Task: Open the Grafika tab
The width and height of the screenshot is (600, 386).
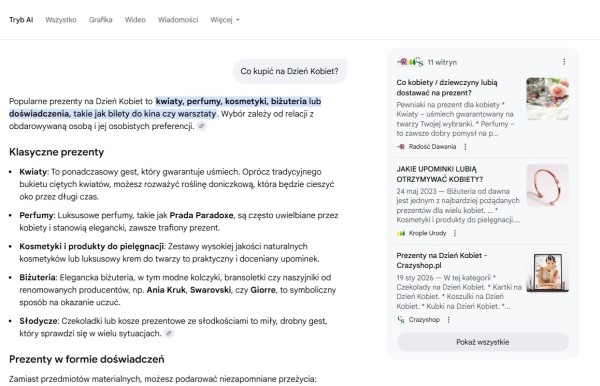Action: [x=100, y=20]
